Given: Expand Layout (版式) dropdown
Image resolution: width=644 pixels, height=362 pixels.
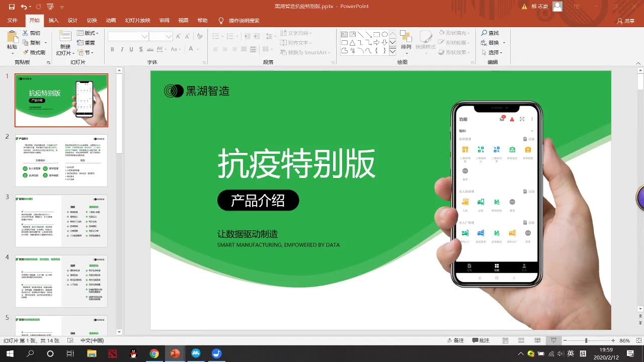Looking at the screenshot, I should 88,33.
